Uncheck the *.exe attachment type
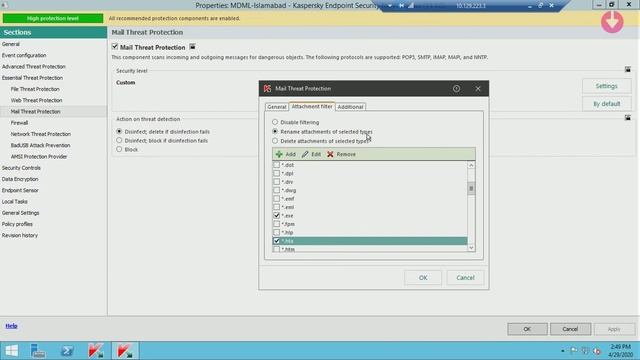The image size is (640, 360). tap(276, 215)
